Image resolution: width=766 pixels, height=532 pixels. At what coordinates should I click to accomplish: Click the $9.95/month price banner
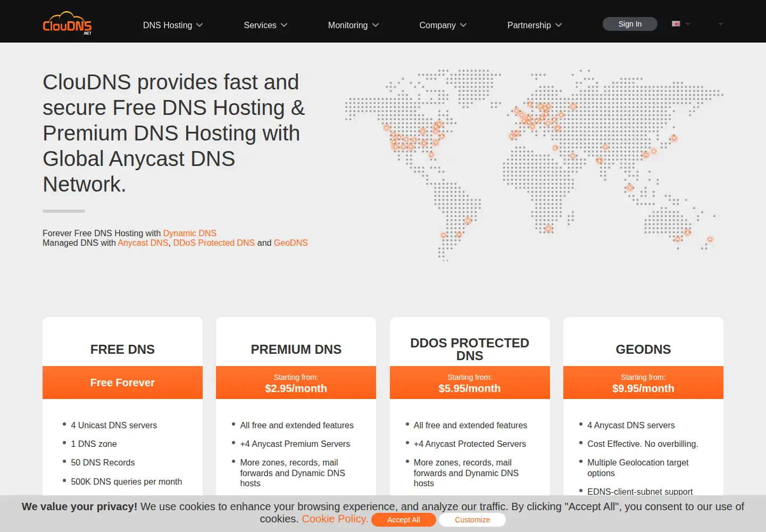pos(643,383)
